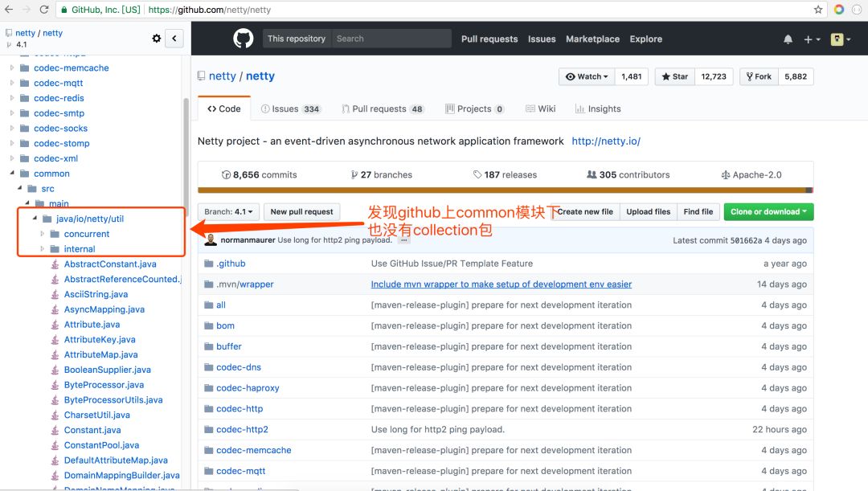The width and height of the screenshot is (868, 491).
Task: Open Clone or download dropdown
Action: pyautogui.click(x=768, y=211)
